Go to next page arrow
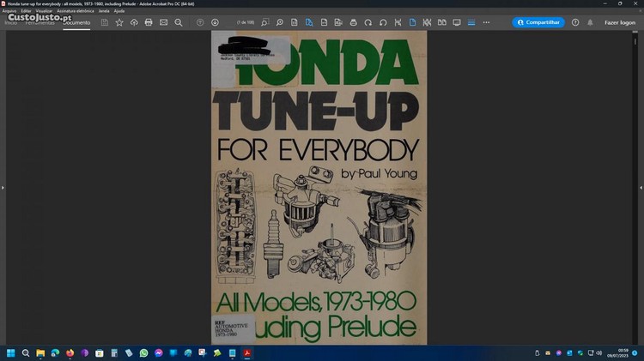Screen dimensions: 644x361 click(215, 22)
